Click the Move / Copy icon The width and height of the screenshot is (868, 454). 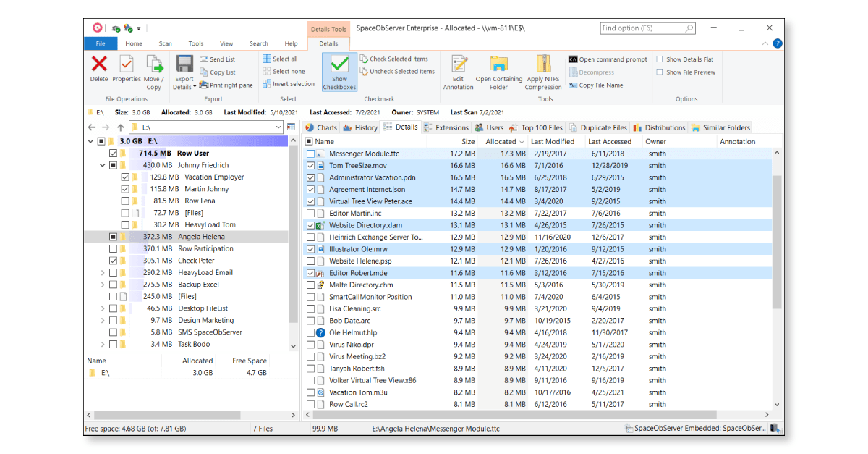pyautogui.click(x=154, y=64)
